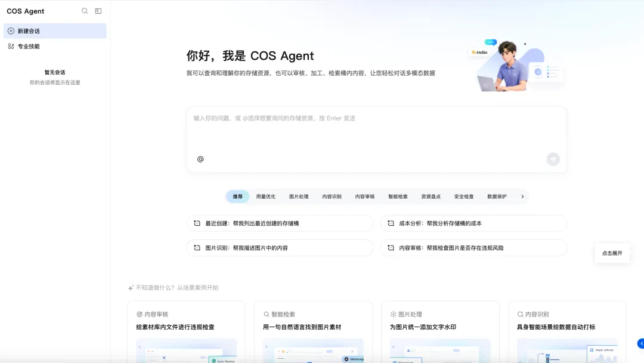Select the 数据保护 tab
Viewport: 644px width, 363px height.
coord(497,196)
